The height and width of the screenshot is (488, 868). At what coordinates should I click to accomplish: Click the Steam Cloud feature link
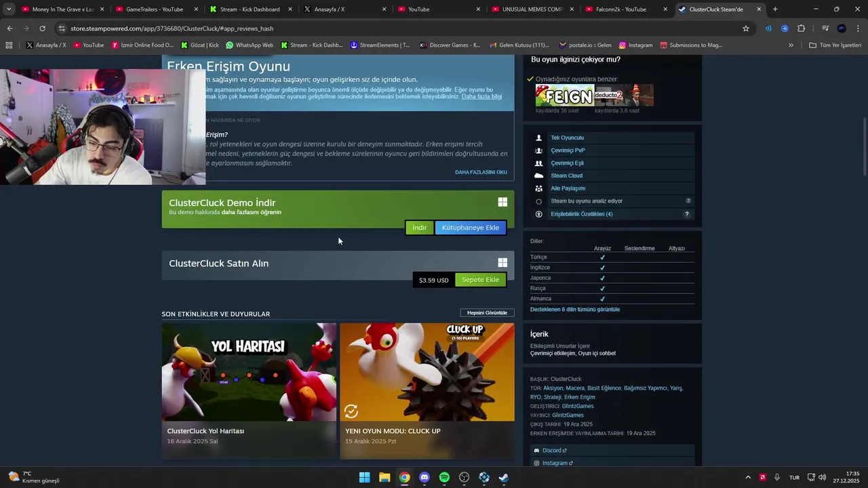pos(566,176)
